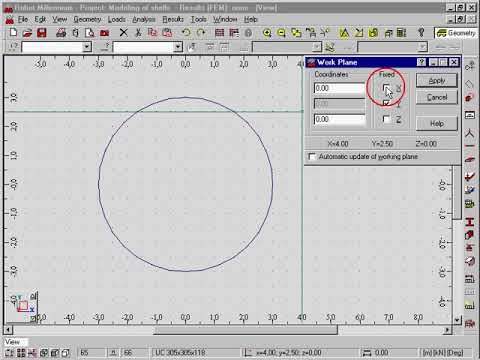Open a file with the folder icon
This screenshot has height=360, width=480.
click(x=27, y=33)
